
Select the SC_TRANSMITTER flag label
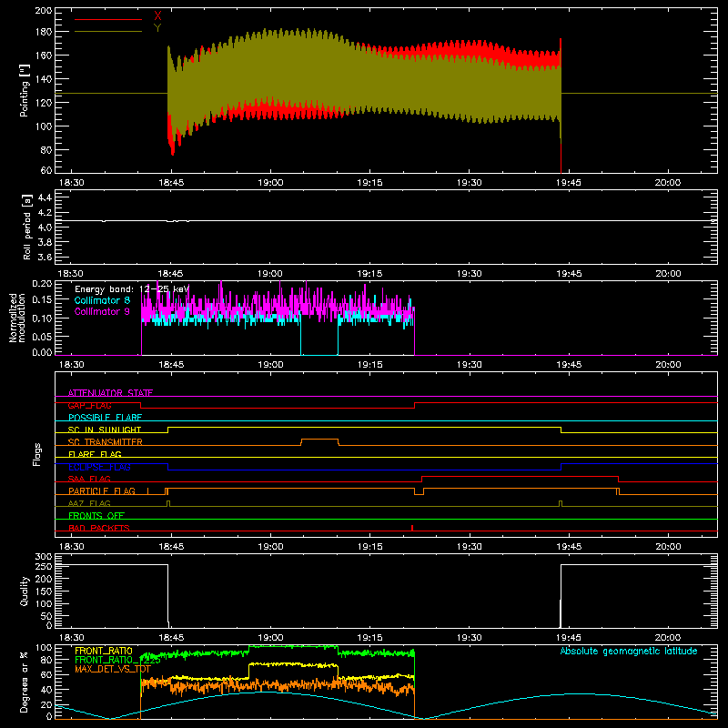pos(106,442)
